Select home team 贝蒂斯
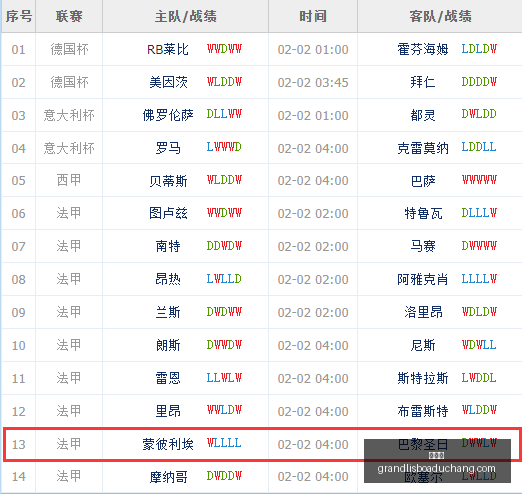The height and width of the screenshot is (494, 522). (168, 181)
